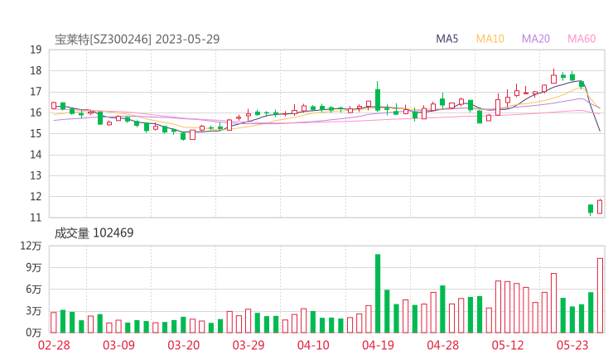Image resolution: width=613 pixels, height=364 pixels.
Task: Click the 04-10 date axis label
Action: 313,345
